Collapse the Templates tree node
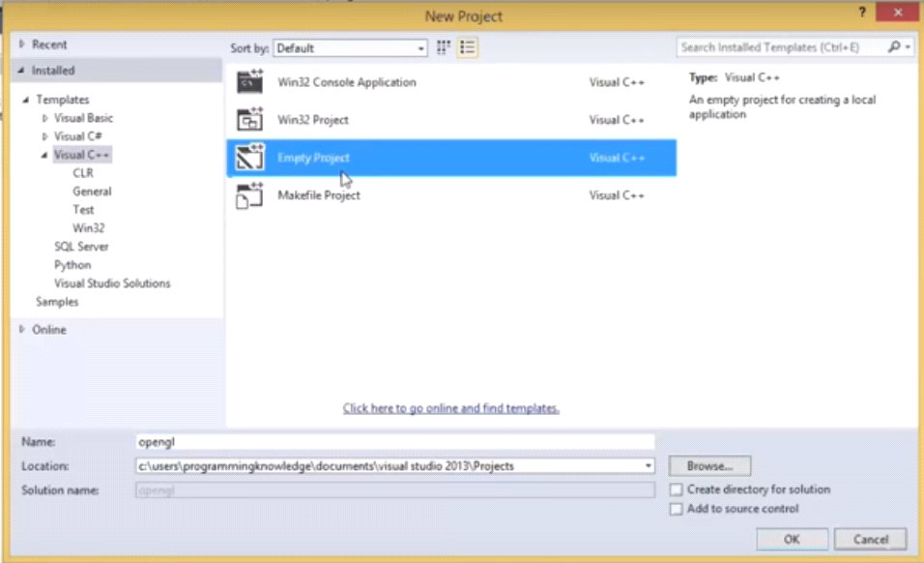Screen dimensions: 924x563 (x=26, y=100)
